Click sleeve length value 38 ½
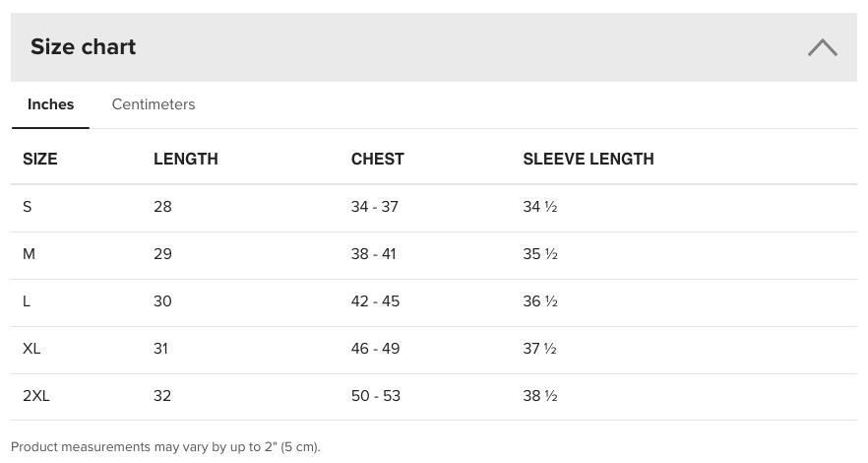 pos(540,396)
